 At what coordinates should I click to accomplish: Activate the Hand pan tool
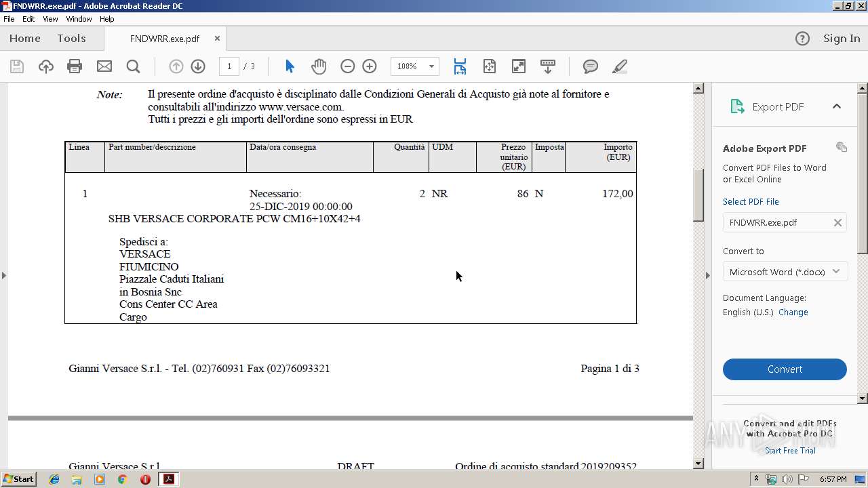pos(319,66)
